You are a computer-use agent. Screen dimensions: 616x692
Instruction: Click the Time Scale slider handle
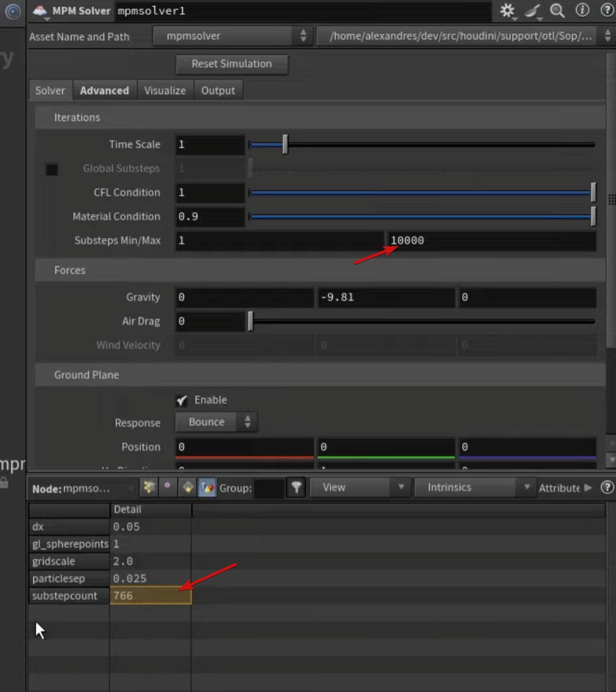(x=285, y=144)
